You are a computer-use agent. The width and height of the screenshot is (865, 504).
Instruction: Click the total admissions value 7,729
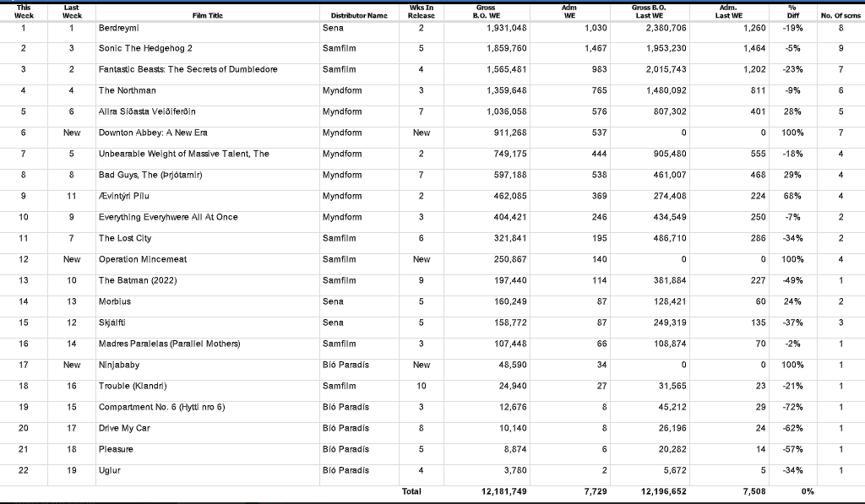595,491
